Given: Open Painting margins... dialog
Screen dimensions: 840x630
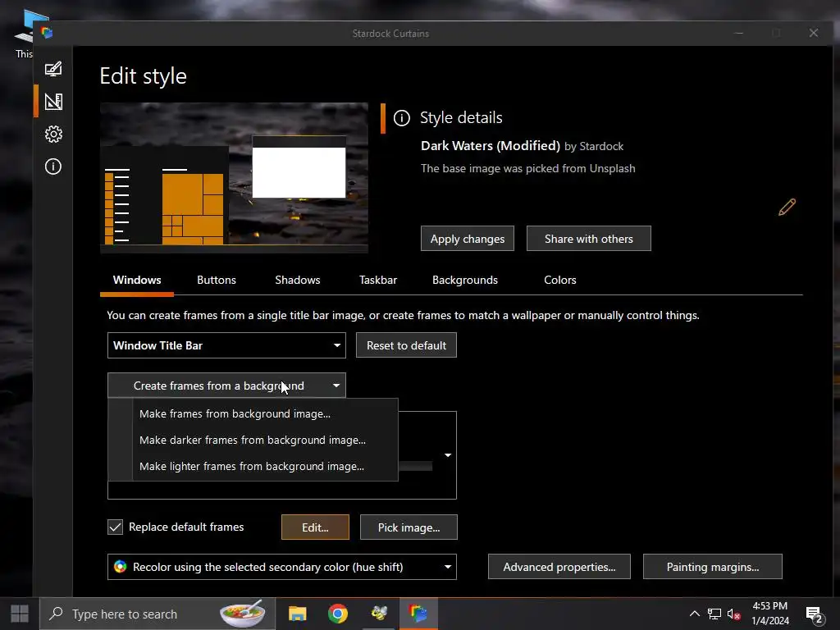Looking at the screenshot, I should [x=713, y=567].
